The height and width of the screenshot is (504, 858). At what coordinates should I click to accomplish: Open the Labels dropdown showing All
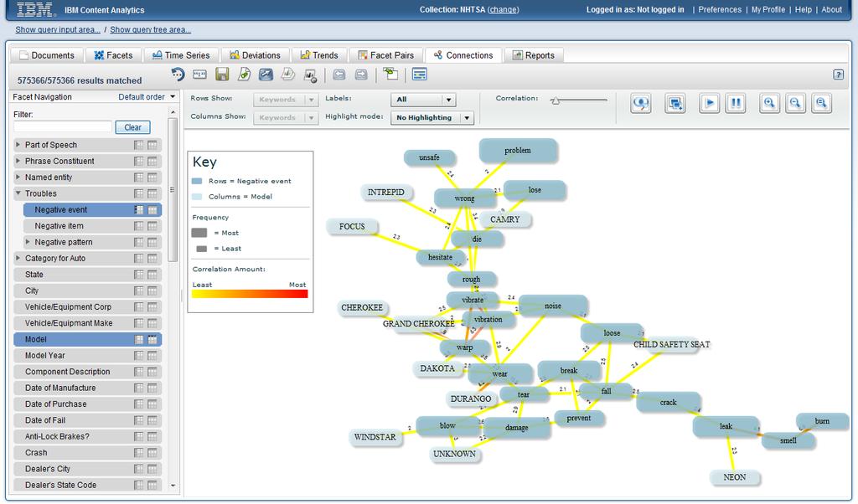423,100
